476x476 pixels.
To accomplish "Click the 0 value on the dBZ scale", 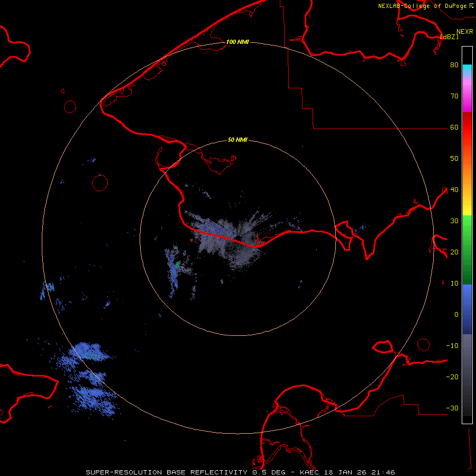I will point(456,315).
